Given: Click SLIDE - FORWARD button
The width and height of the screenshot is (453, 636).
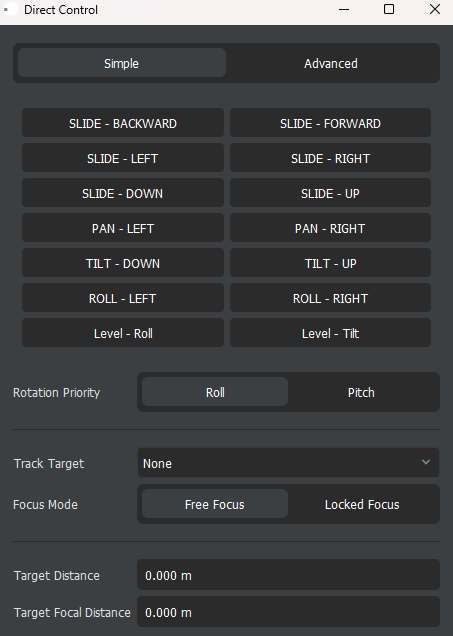Looking at the screenshot, I should tap(330, 123).
